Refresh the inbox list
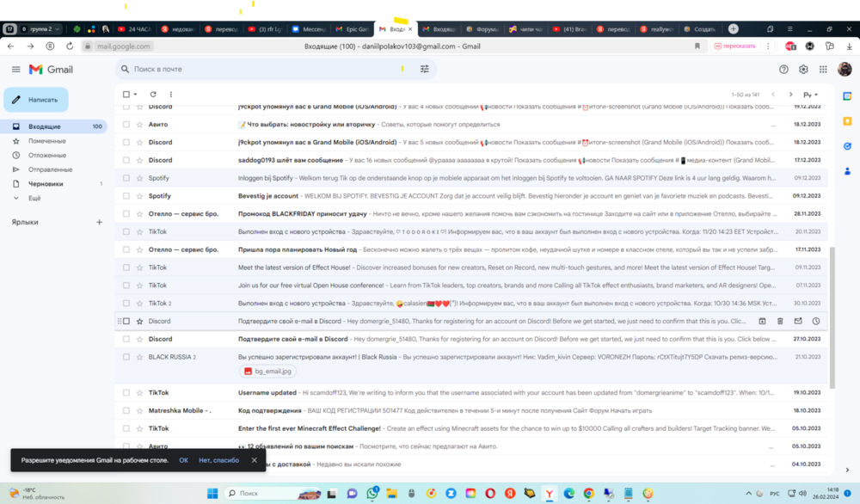 [153, 95]
